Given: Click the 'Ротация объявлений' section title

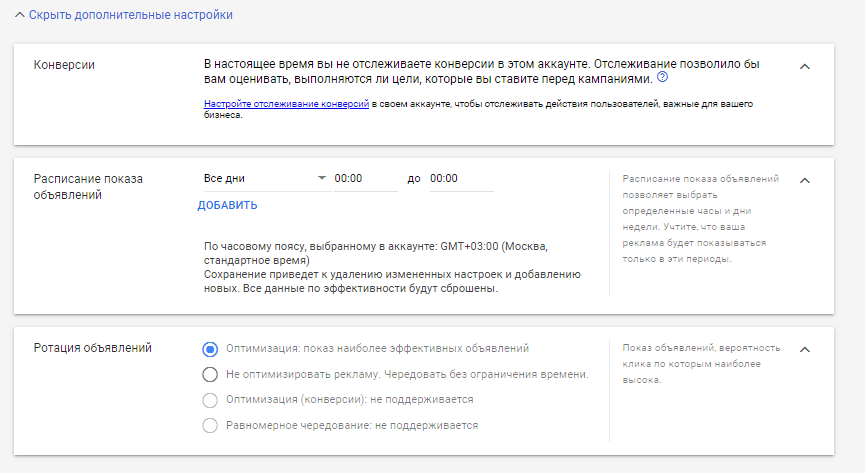Looking at the screenshot, I should click(93, 348).
